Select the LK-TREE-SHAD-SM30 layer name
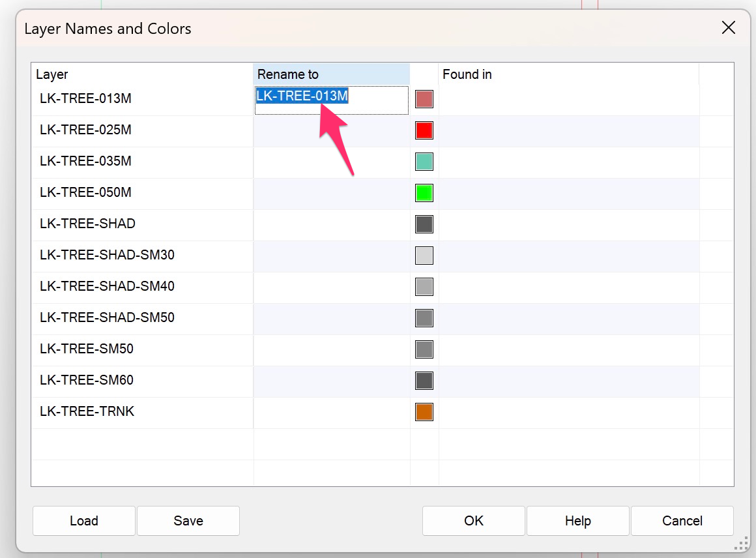Image resolution: width=756 pixels, height=558 pixels. [x=107, y=255]
